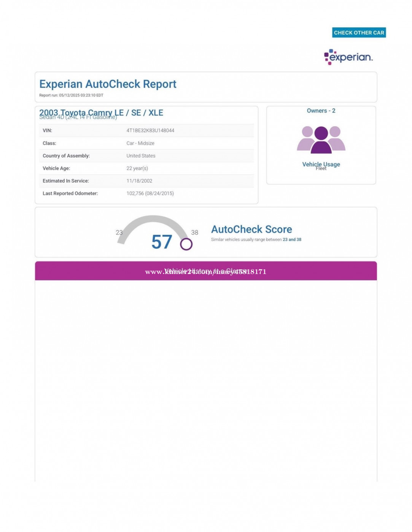Click the 'Last Reported Odometer:' label
412x532 pixels.
[x=70, y=193]
